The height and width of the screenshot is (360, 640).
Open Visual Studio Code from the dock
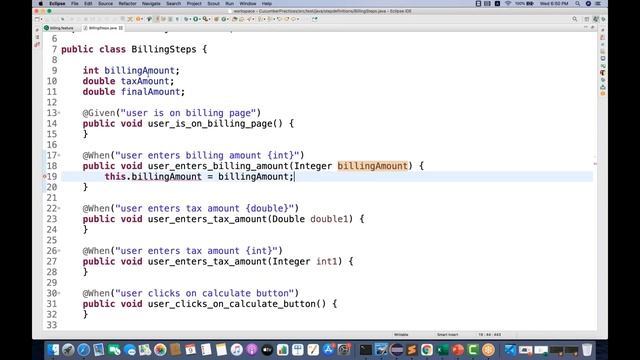510,350
